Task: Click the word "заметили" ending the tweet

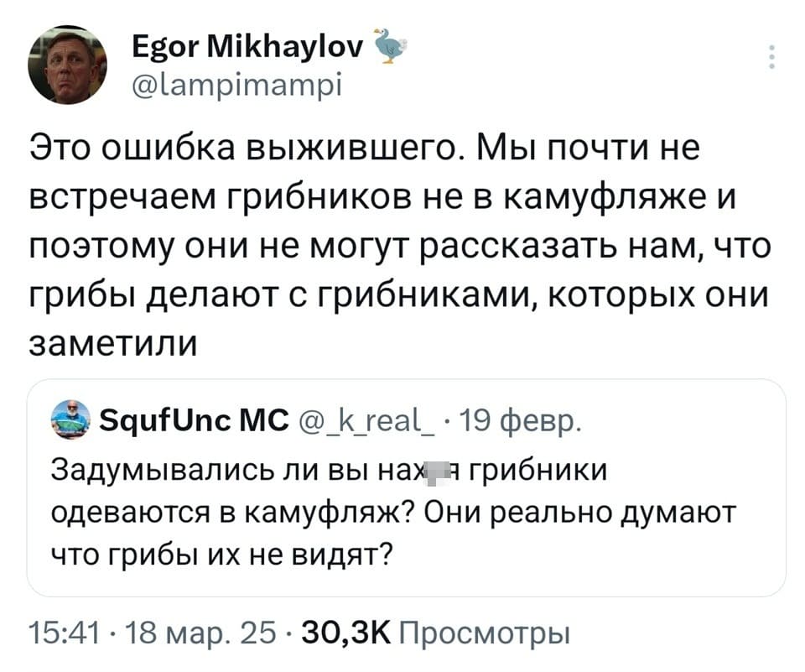Action: (114, 345)
